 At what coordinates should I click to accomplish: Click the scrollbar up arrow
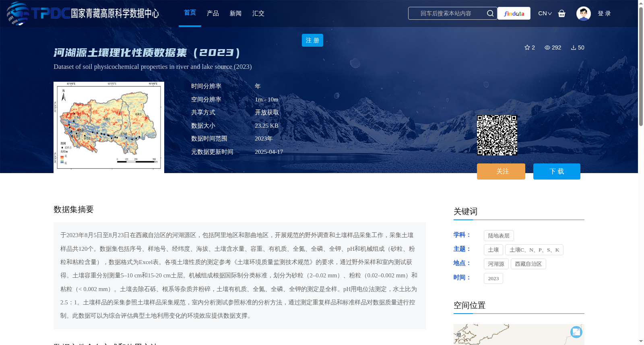pos(641,3)
